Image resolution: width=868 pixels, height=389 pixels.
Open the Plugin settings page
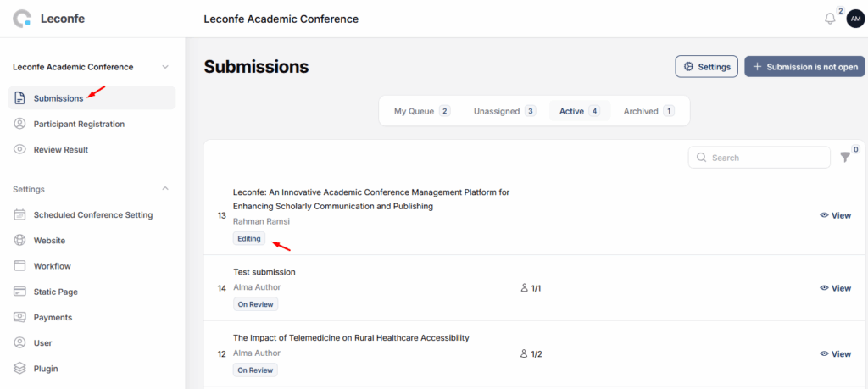click(46, 369)
